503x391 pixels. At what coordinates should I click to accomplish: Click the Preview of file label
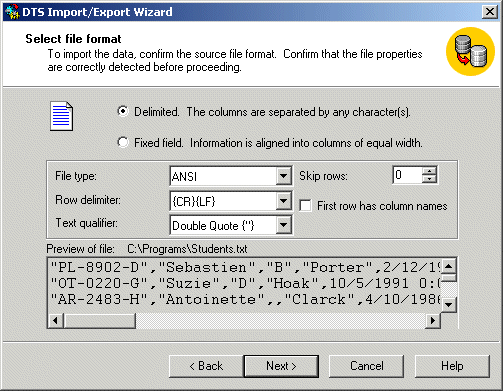click(x=80, y=249)
